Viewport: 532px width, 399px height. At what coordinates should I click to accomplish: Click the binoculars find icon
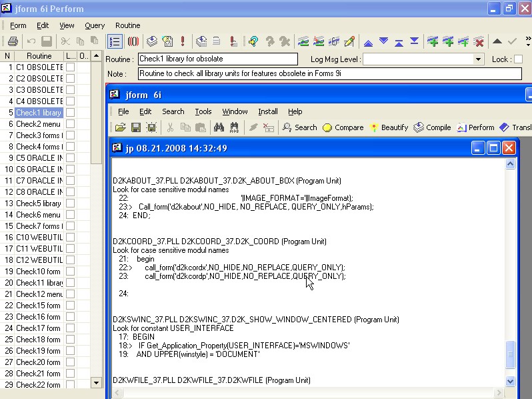click(x=219, y=127)
